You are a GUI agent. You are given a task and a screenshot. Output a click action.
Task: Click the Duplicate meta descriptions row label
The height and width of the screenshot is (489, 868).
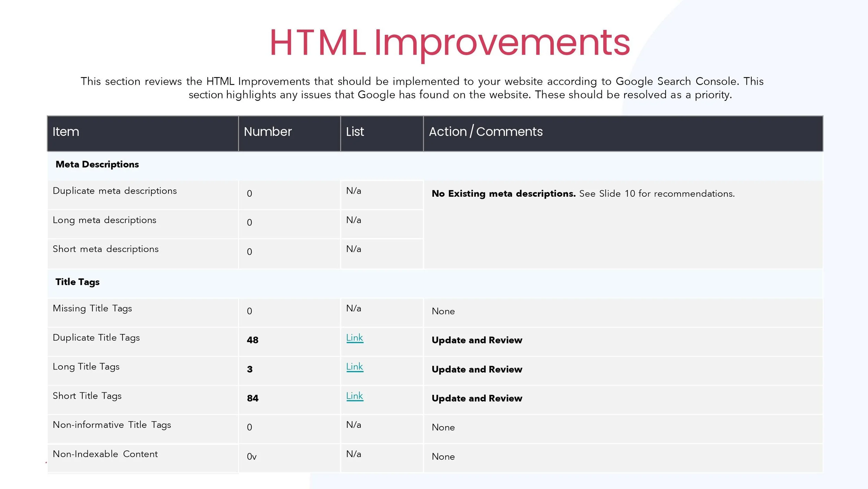click(x=115, y=191)
